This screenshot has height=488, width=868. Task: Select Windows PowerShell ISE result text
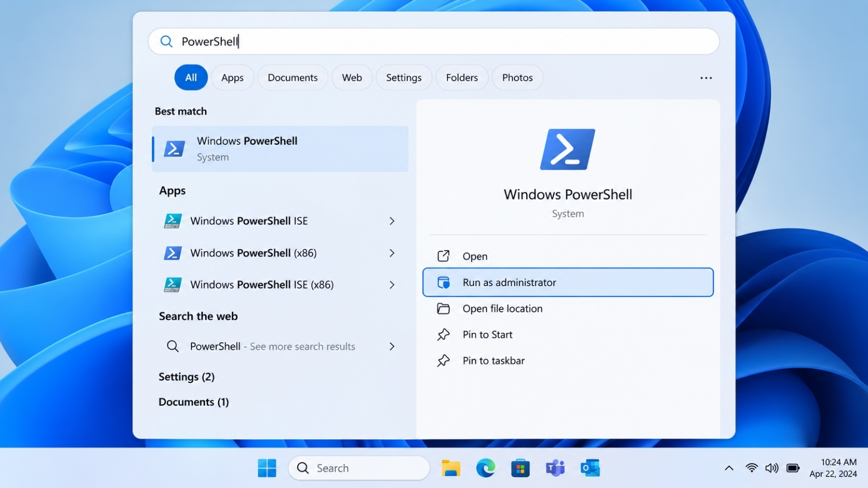[249, 221]
